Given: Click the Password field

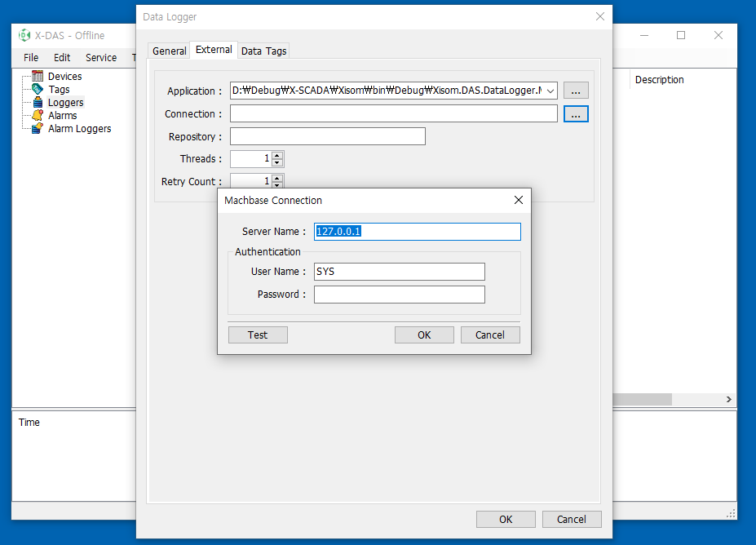Looking at the screenshot, I should 400,295.
